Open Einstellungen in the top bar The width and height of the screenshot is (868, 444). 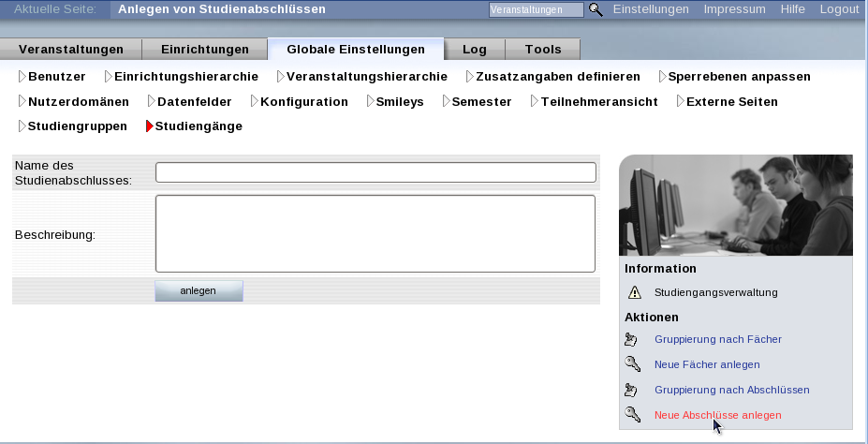coord(651,9)
